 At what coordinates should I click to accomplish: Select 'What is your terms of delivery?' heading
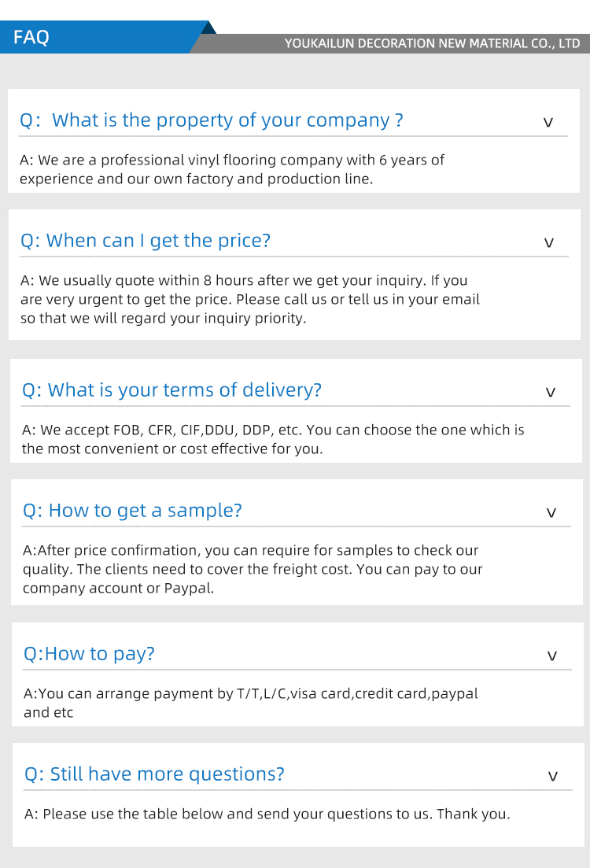tap(172, 390)
